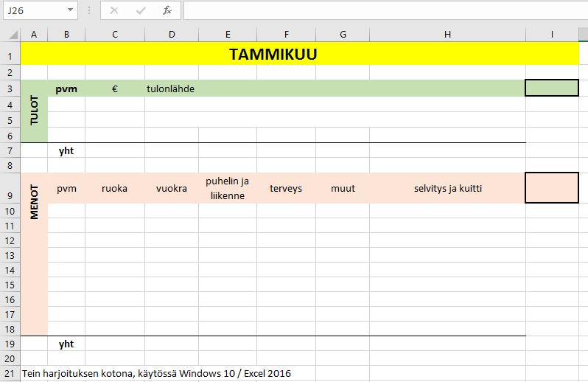Select column B header
The image size is (588, 382).
(66, 35)
